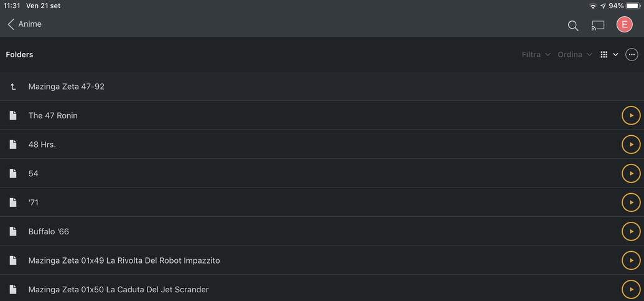The width and height of the screenshot is (644, 301).
Task: Open Mazinga Zeta 01x50 item title
Action: coord(118,289)
